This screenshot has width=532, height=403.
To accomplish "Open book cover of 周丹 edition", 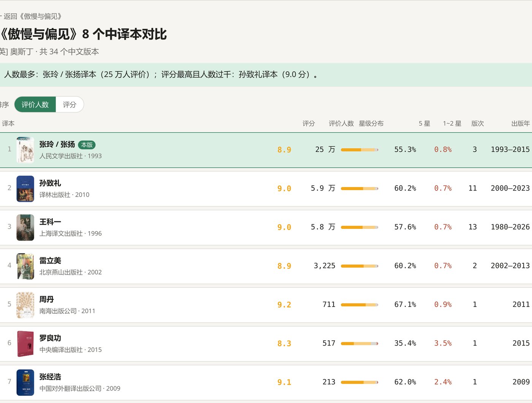I will (25, 305).
